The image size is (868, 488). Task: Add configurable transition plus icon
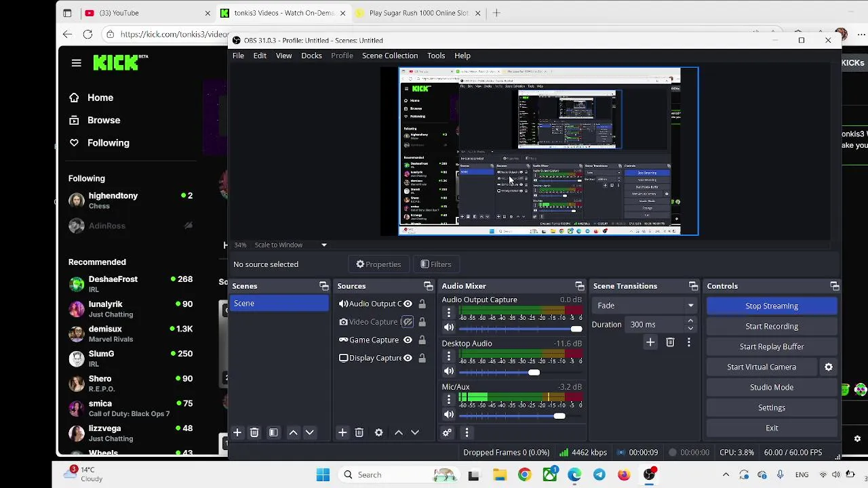(x=650, y=342)
